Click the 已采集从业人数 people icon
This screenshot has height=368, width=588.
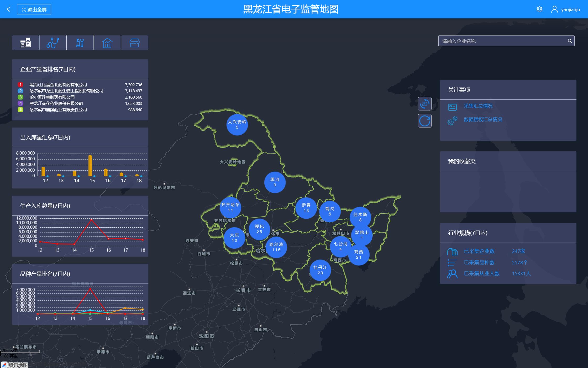[452, 274]
